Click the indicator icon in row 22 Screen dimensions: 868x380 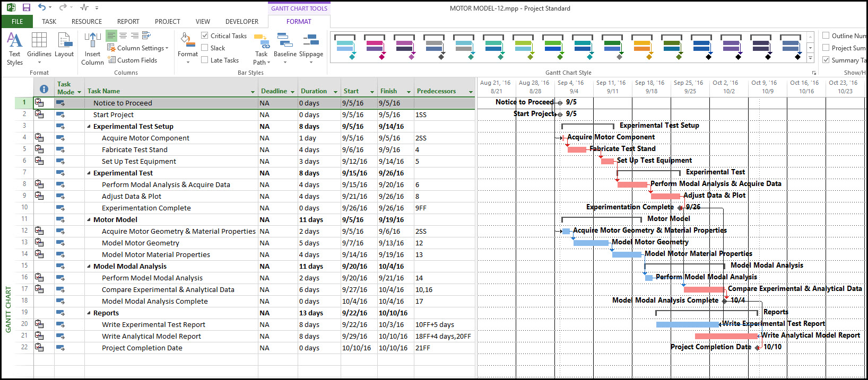(39, 348)
